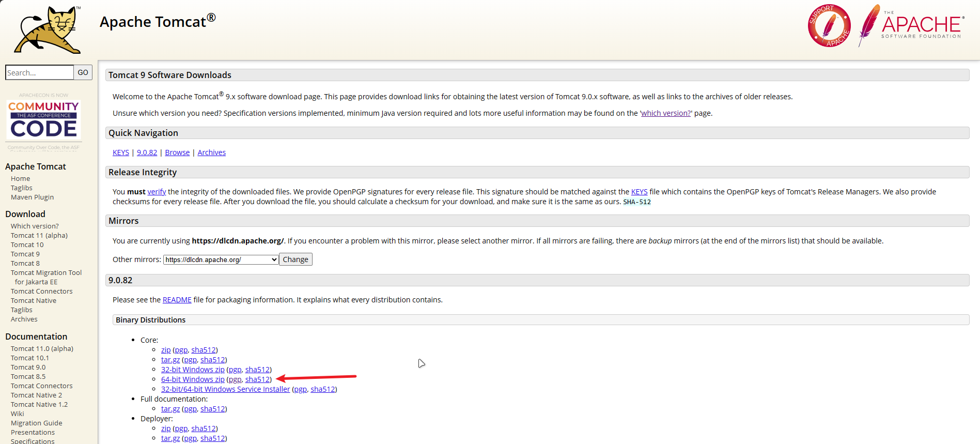This screenshot has height=444, width=980.
Task: Download Full documentation tar.gz
Action: (x=170, y=409)
